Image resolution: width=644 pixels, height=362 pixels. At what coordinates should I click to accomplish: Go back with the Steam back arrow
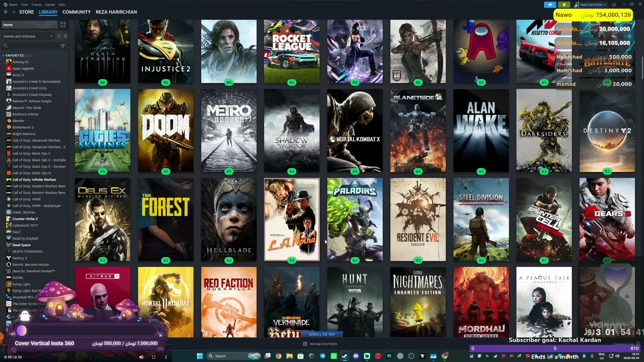coord(6,12)
